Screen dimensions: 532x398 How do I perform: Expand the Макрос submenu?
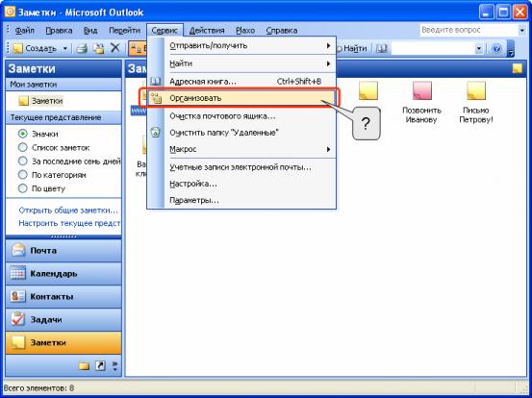pyautogui.click(x=241, y=149)
